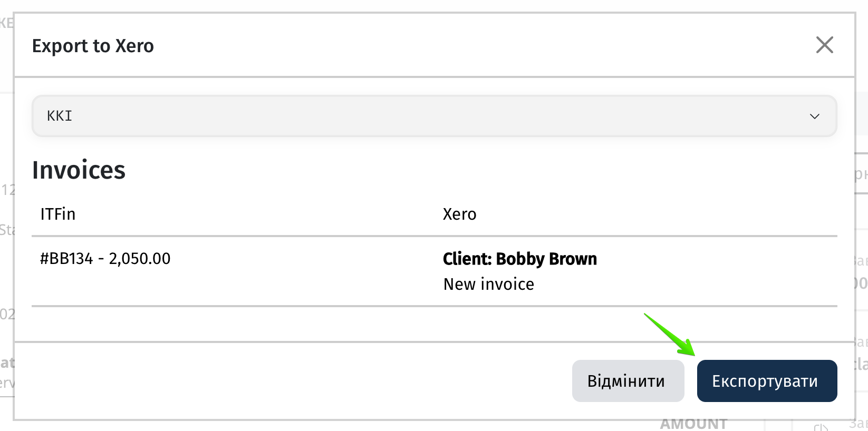
Task: Click the empty area below the invoice row
Action: point(435,324)
